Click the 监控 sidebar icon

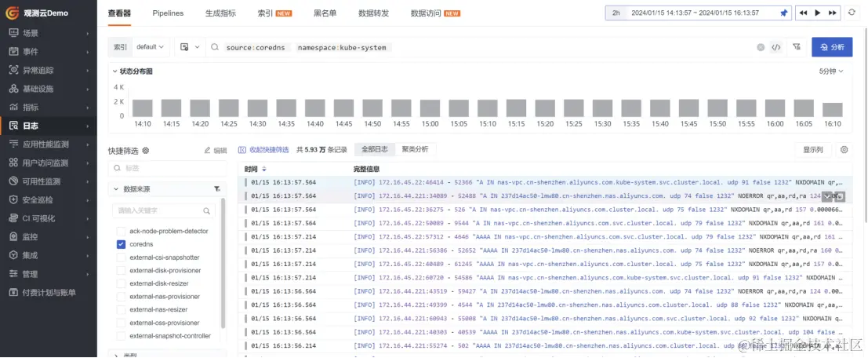pyautogui.click(x=14, y=236)
